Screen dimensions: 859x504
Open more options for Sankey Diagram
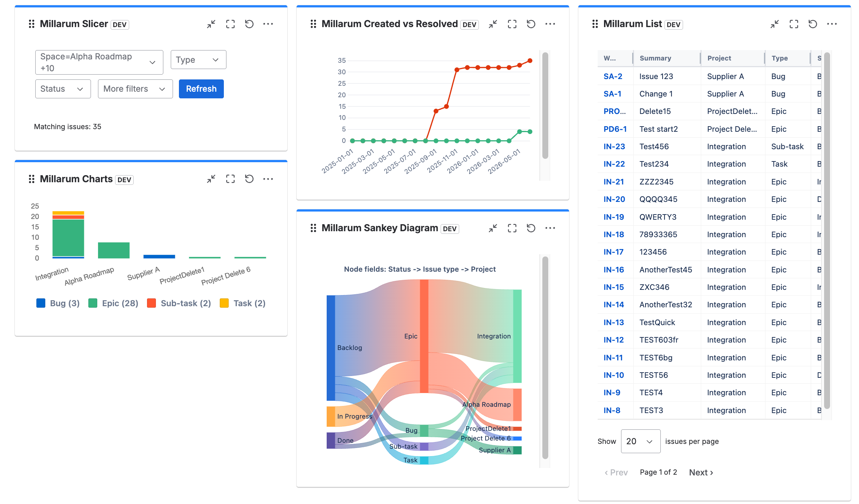(550, 228)
